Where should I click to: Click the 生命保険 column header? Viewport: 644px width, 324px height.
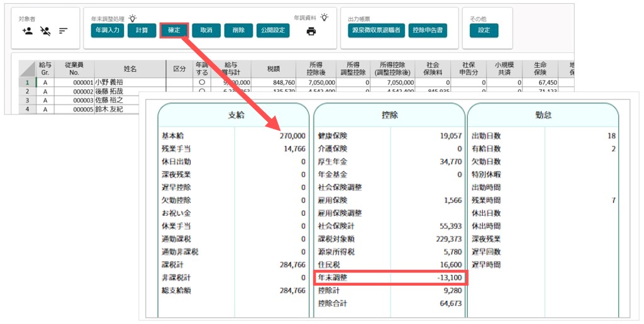point(540,69)
